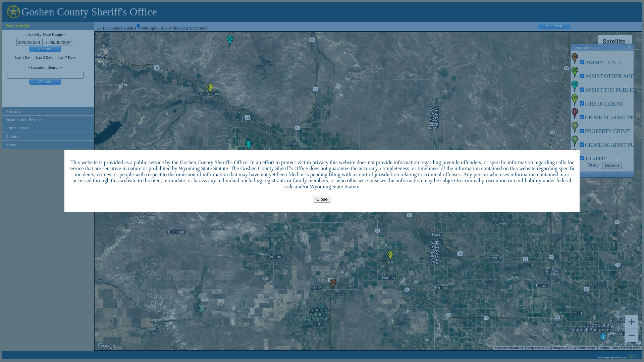644x362 pixels.
Task: Click the map marker 02 at top of map
Action: tap(230, 41)
